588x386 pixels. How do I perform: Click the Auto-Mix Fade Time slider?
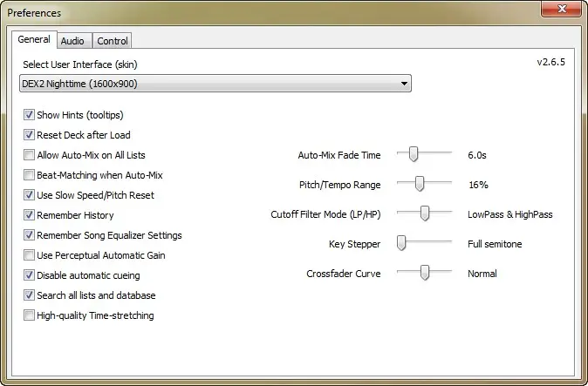click(x=425, y=154)
